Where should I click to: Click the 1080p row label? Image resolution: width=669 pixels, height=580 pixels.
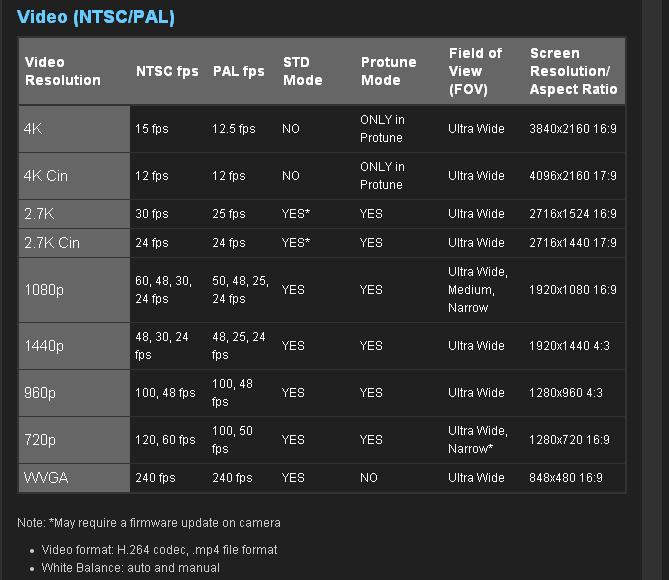44,290
